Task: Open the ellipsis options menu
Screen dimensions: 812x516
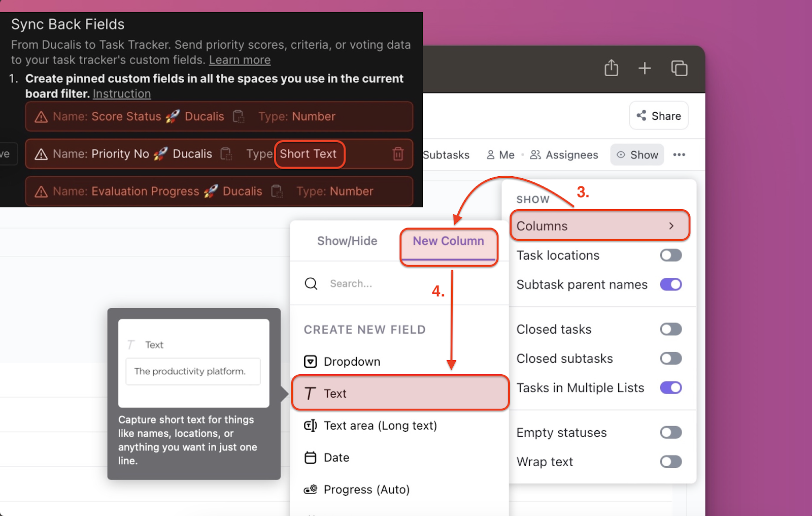Action: coord(679,154)
